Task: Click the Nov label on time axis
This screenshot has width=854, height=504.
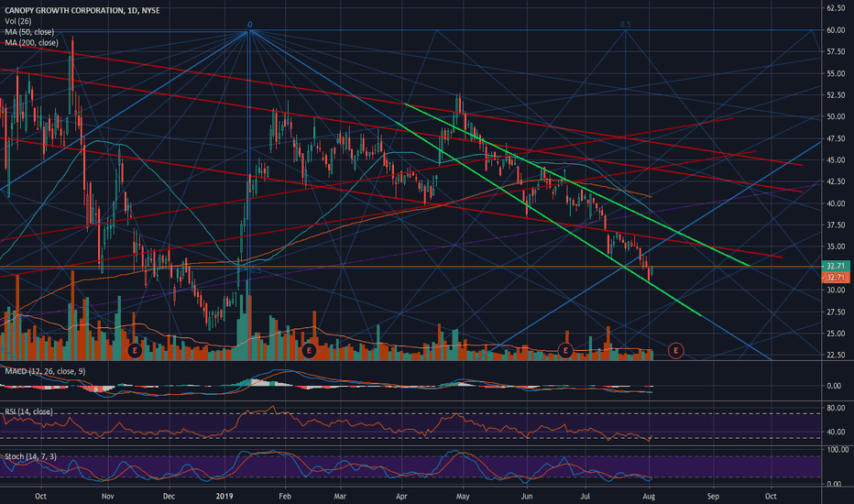Action: point(107,497)
